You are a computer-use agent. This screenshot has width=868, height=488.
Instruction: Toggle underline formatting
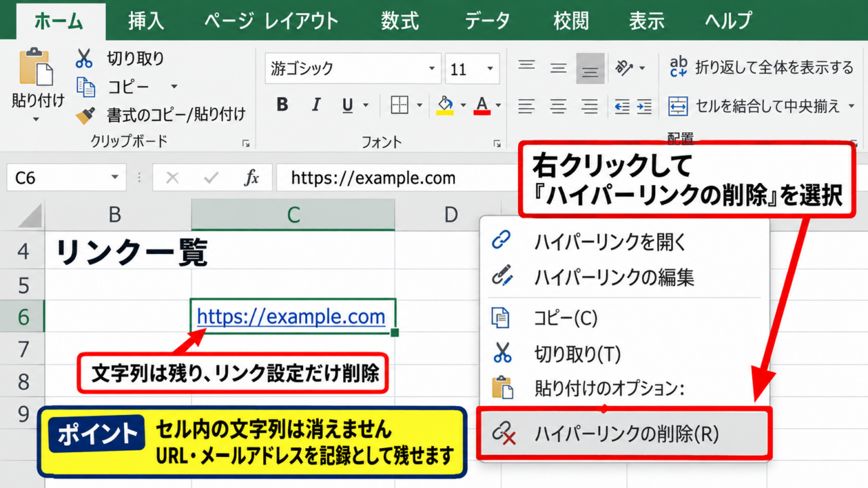pyautogui.click(x=348, y=106)
